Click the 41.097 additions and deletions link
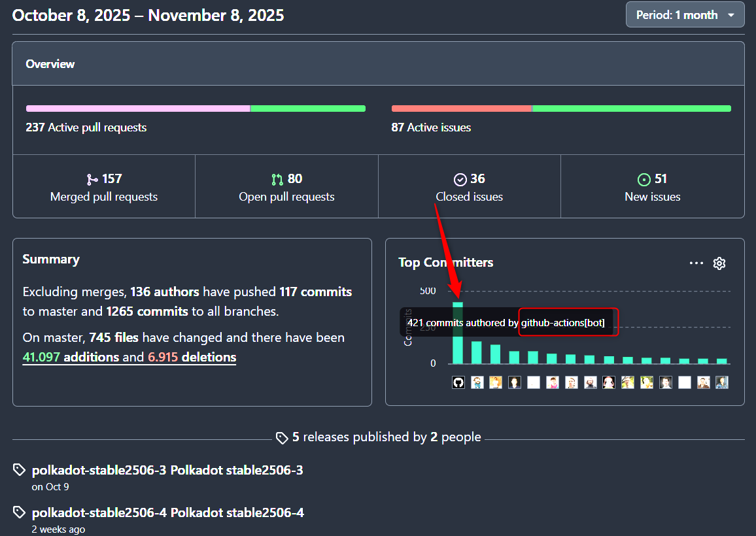 pyautogui.click(x=129, y=358)
